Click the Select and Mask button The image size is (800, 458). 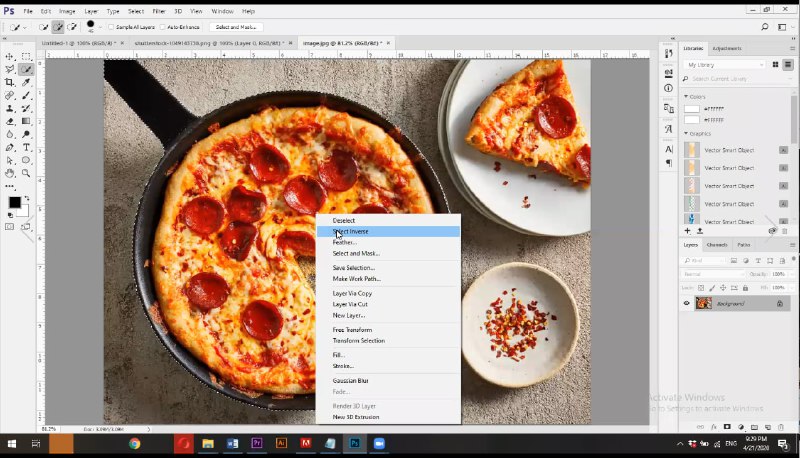[235, 27]
